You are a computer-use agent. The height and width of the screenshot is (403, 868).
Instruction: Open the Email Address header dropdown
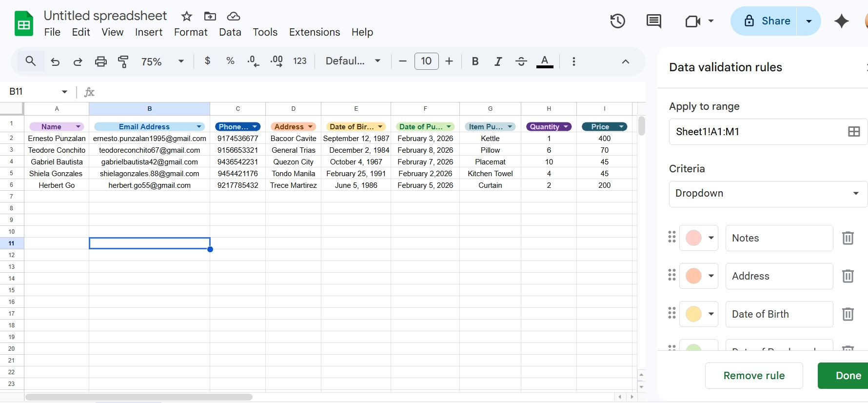[x=199, y=127]
